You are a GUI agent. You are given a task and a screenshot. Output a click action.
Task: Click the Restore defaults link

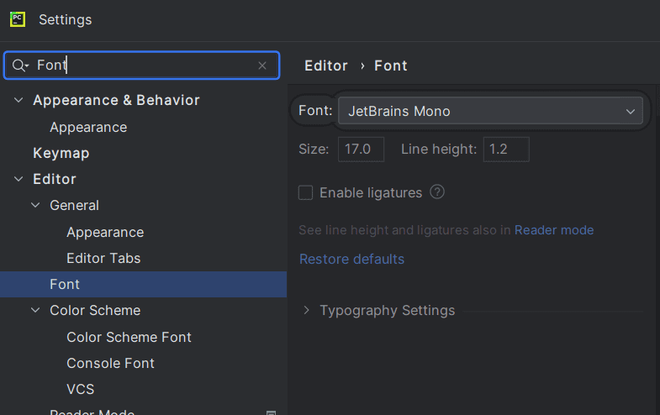click(352, 259)
